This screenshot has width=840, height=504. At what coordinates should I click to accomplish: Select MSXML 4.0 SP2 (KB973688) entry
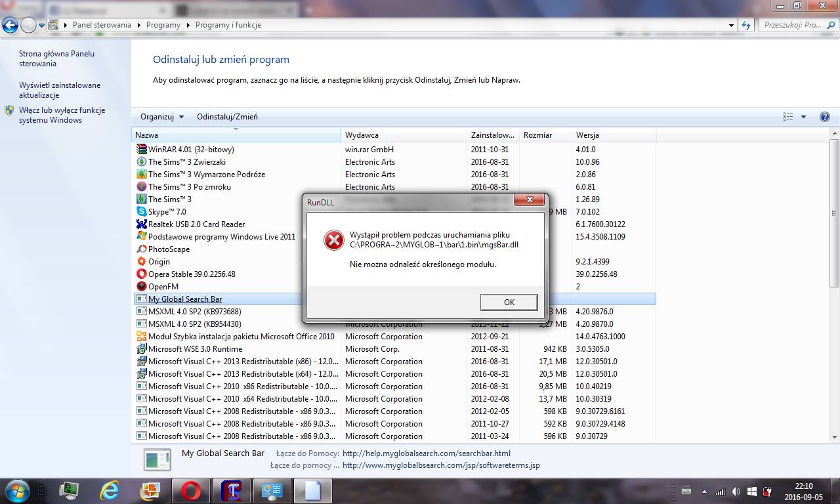pyautogui.click(x=194, y=312)
